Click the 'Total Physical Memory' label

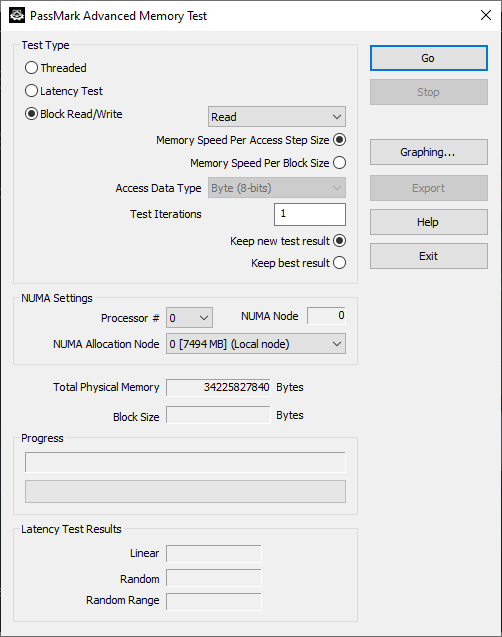[x=106, y=387]
